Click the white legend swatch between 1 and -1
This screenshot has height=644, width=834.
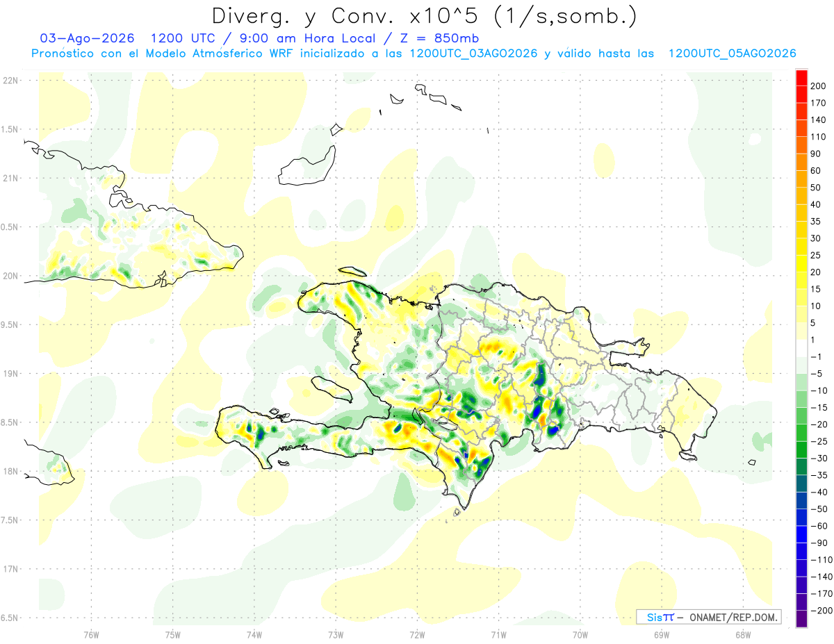point(801,347)
